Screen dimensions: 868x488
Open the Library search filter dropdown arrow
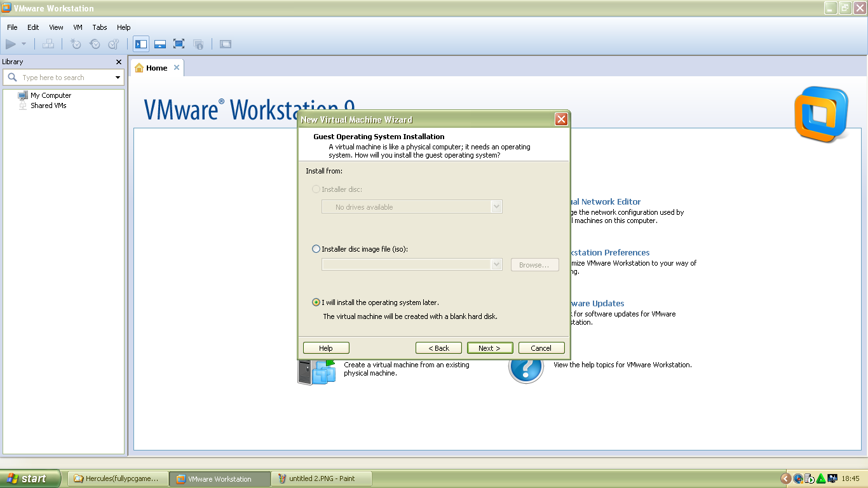click(118, 78)
